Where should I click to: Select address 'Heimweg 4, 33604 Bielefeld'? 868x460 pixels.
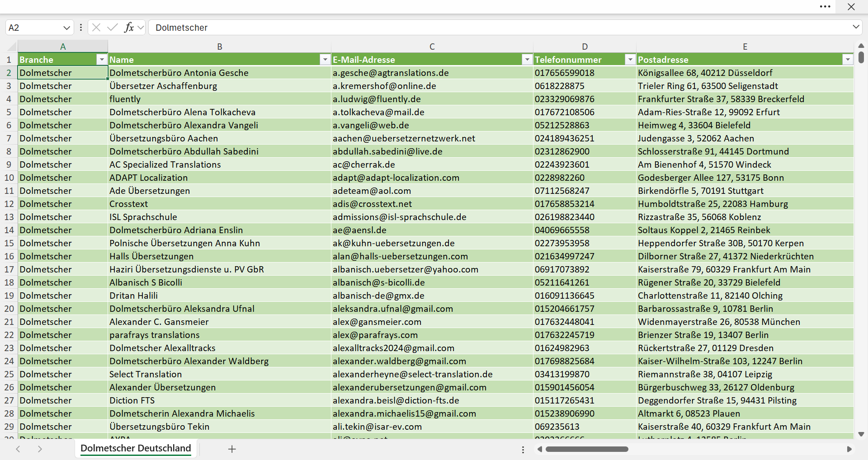click(745, 125)
